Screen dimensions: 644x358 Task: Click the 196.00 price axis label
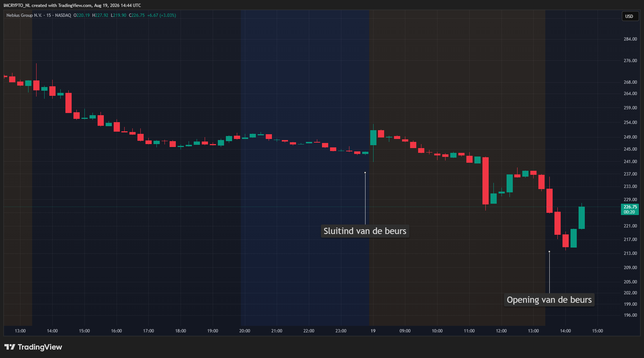(630, 315)
